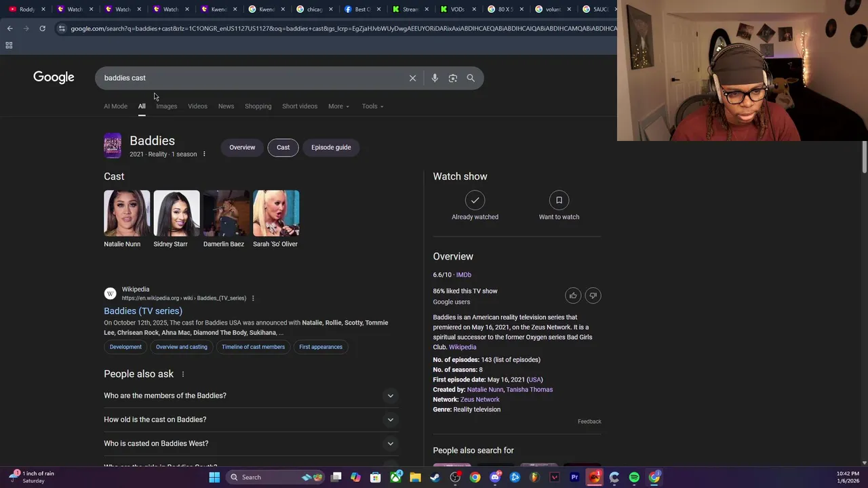Clear the search box with the X icon
This screenshot has height=488, width=868.
412,78
